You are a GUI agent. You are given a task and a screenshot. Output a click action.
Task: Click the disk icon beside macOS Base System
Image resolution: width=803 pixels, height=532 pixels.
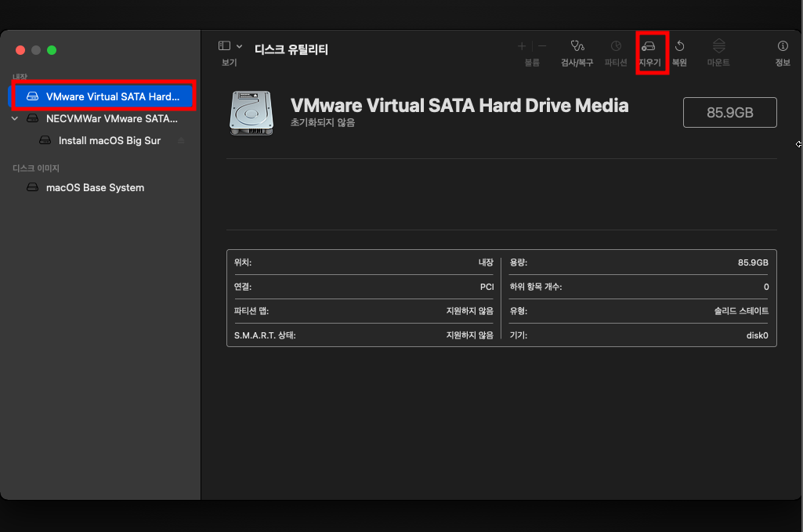coord(32,187)
